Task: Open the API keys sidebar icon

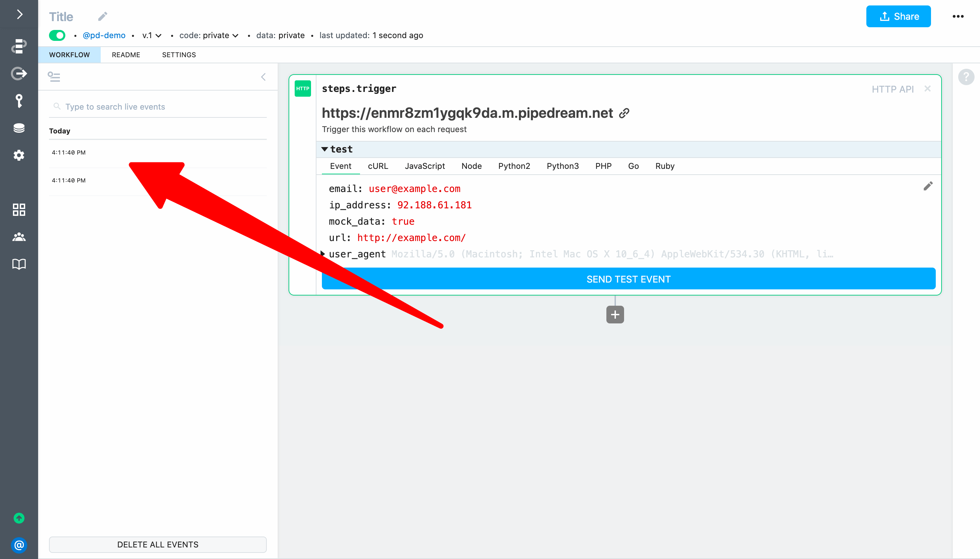Action: pos(19,100)
